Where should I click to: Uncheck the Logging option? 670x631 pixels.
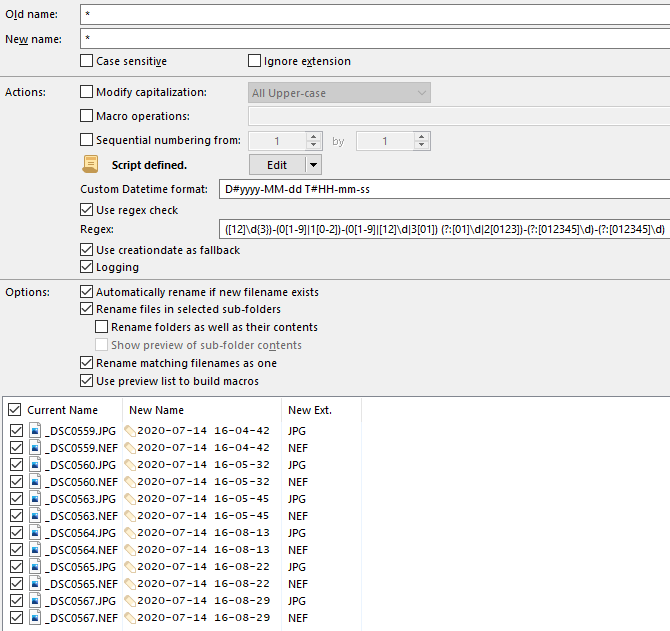[86, 267]
